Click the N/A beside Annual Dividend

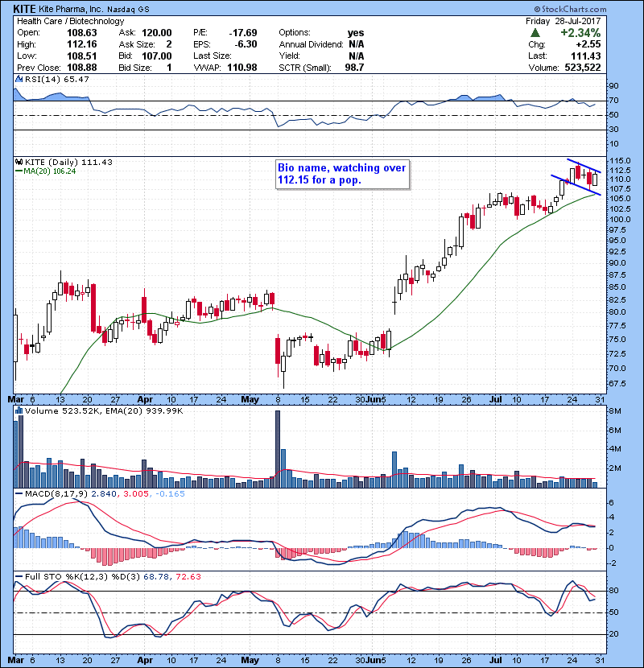[x=357, y=44]
